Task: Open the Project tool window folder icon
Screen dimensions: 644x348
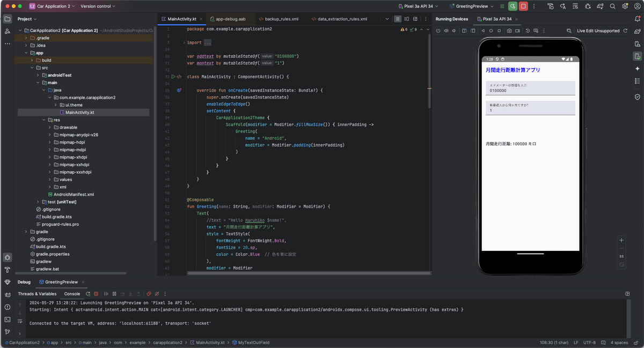Action: pyautogui.click(x=8, y=19)
